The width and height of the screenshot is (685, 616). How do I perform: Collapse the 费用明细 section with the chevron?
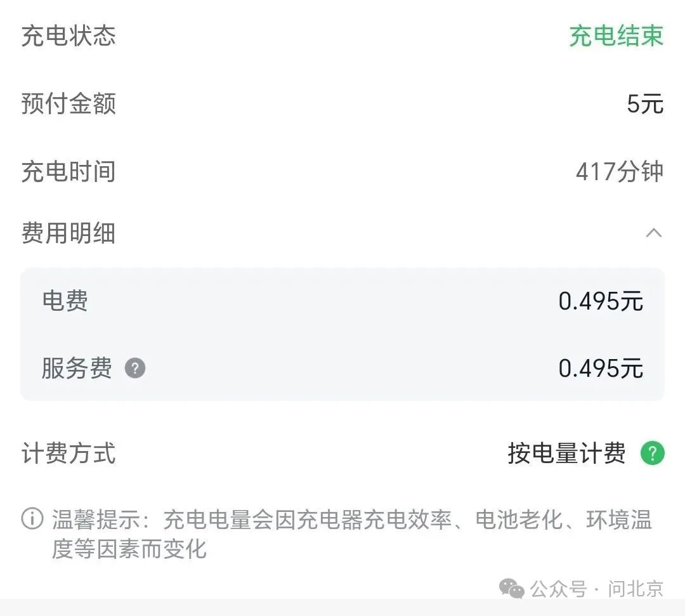(654, 233)
